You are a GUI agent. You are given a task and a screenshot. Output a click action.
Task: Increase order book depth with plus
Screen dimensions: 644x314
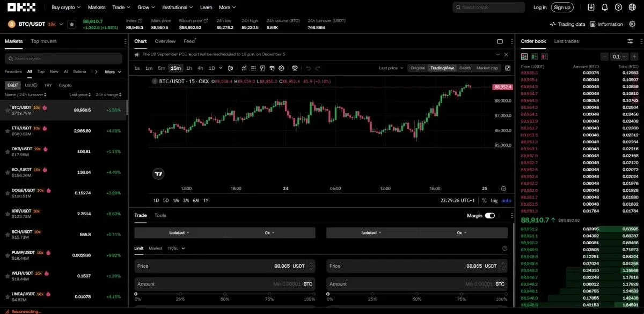[x=634, y=56]
